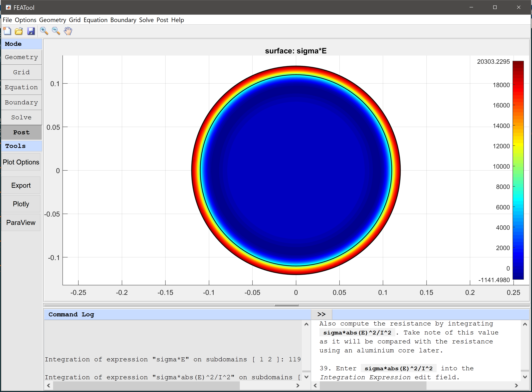
Task: Click the >> command prompt button
Action: (322, 314)
